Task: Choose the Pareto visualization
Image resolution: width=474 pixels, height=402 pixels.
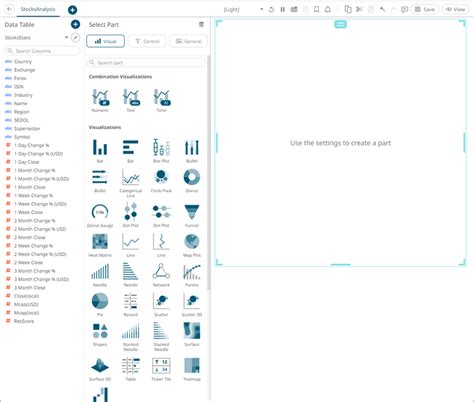Action: click(x=192, y=275)
